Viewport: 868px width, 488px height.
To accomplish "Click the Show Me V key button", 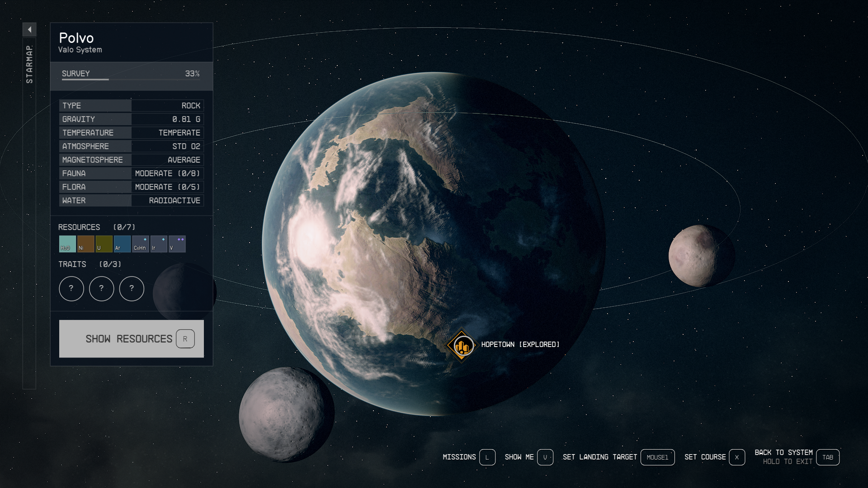I will click(545, 457).
